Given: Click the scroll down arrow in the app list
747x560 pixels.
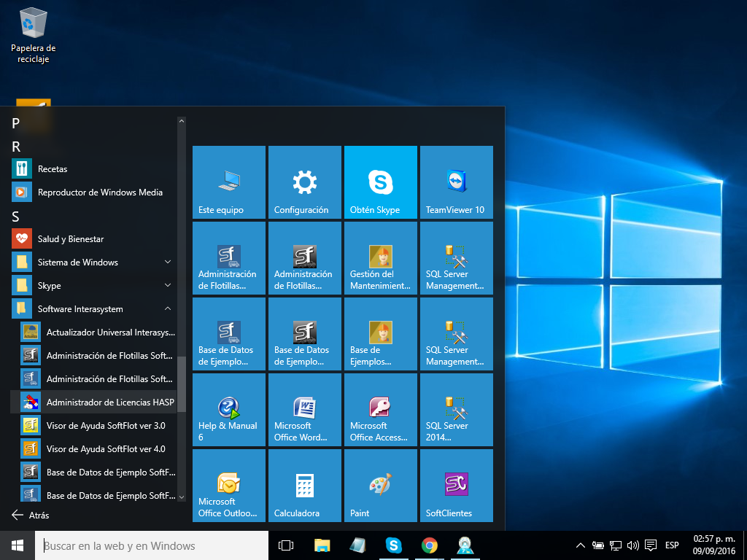Looking at the screenshot, I should click(182, 497).
